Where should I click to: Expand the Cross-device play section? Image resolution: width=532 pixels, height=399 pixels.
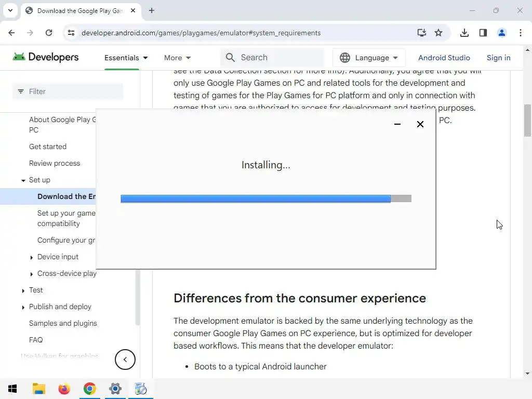32,274
